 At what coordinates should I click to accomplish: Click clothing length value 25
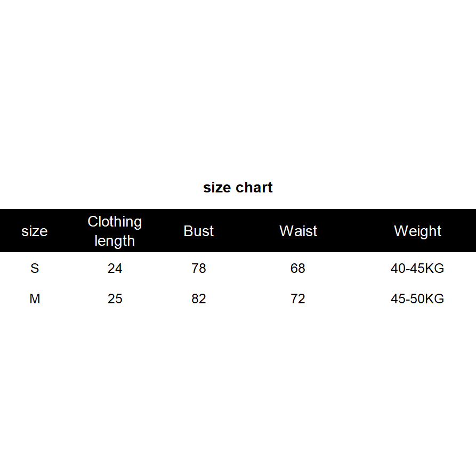[x=115, y=299]
